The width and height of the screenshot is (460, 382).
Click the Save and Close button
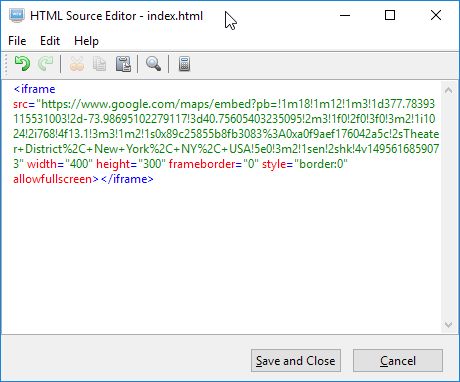(296, 360)
